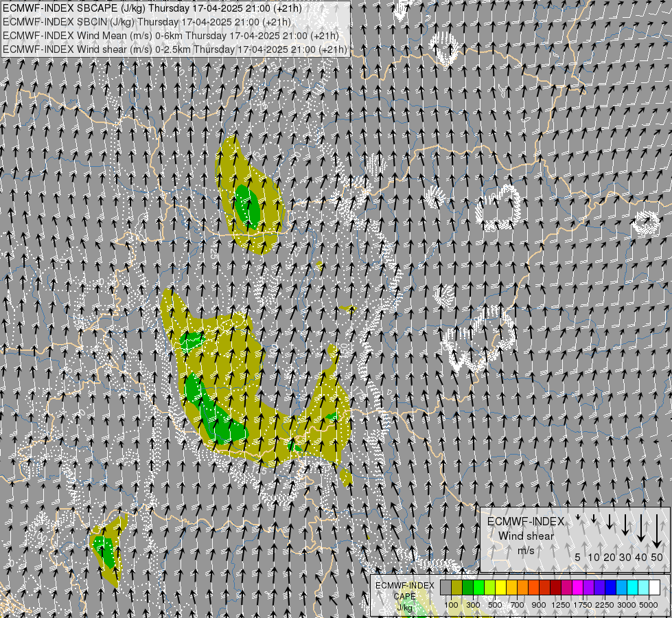Click the '1750' CAPE scale value
Image resolution: width=672 pixels, height=618 pixels.
(x=583, y=605)
